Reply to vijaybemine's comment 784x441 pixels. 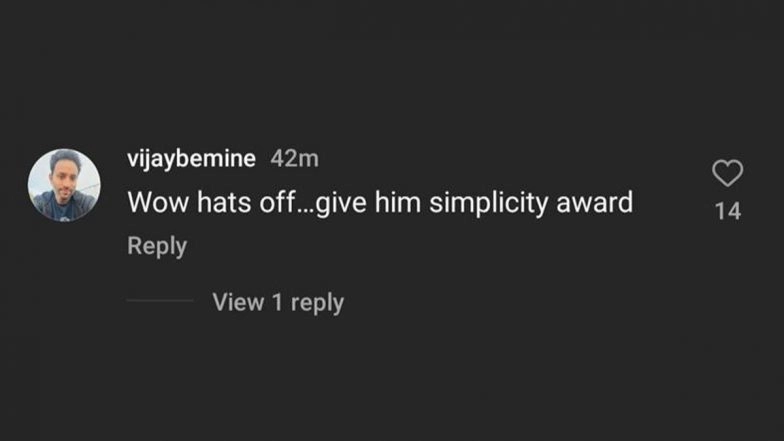pyautogui.click(x=157, y=245)
